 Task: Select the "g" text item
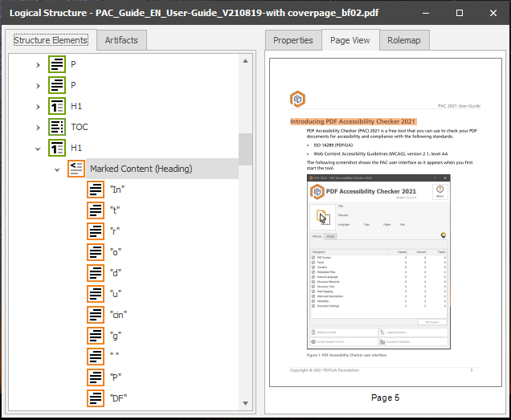116,336
